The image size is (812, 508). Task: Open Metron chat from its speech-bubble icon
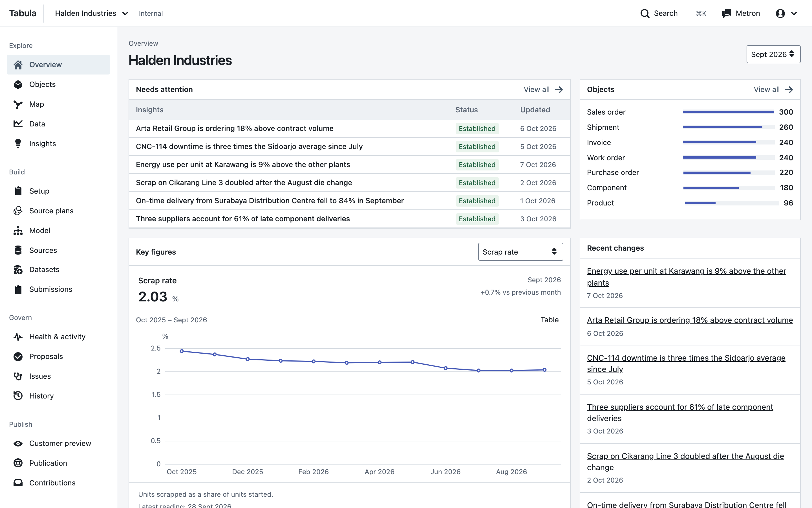727,14
